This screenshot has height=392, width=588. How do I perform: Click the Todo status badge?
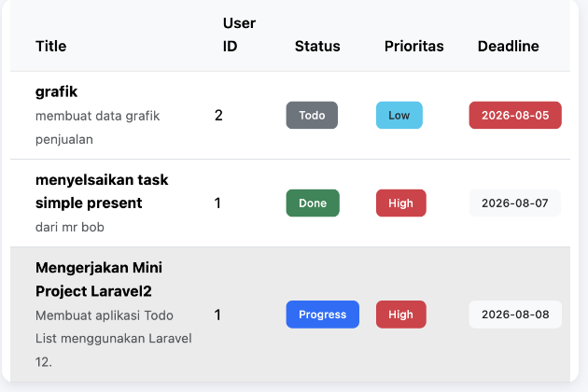tap(312, 115)
